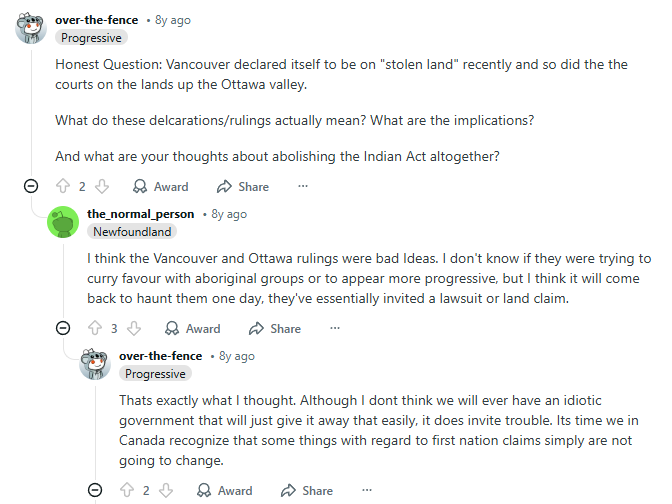Downvote the_normal_person's comment
This screenshot has height=504, width=672.
[x=134, y=328]
